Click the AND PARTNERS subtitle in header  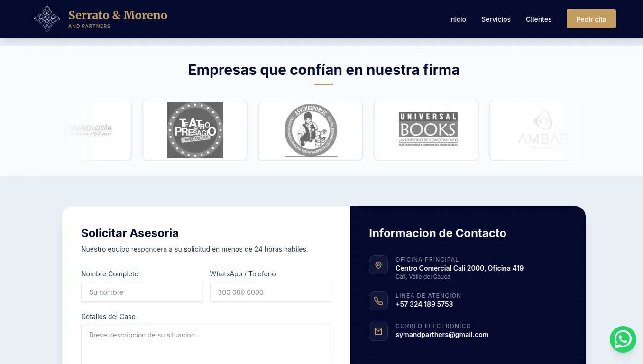[x=89, y=27]
